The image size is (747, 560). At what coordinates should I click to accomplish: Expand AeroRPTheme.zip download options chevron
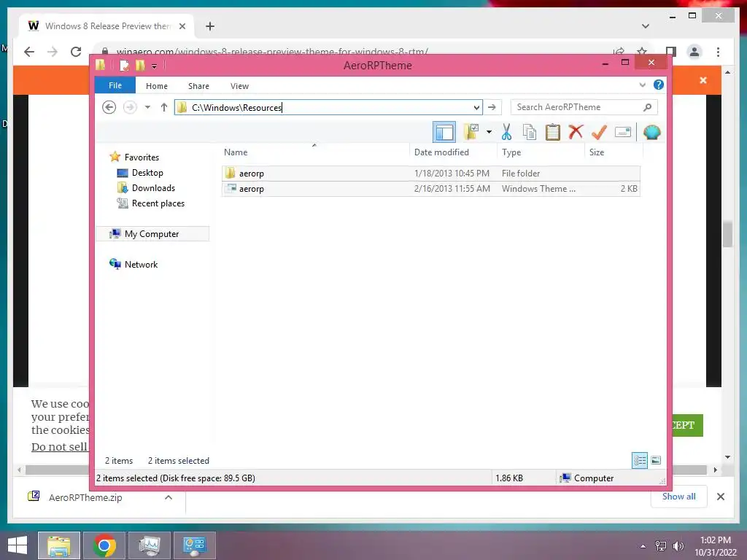point(169,497)
